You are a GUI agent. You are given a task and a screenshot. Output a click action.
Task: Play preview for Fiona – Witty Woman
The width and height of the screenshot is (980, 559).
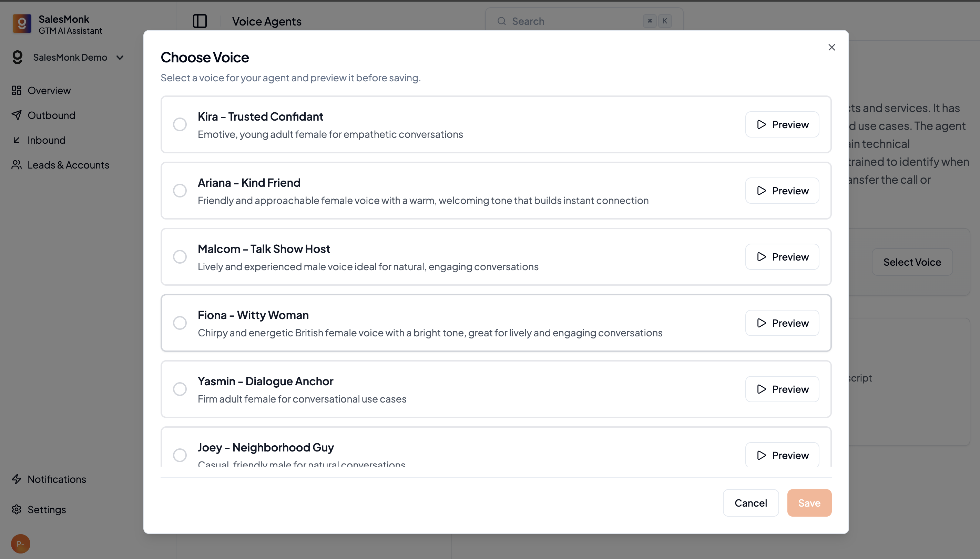point(782,323)
